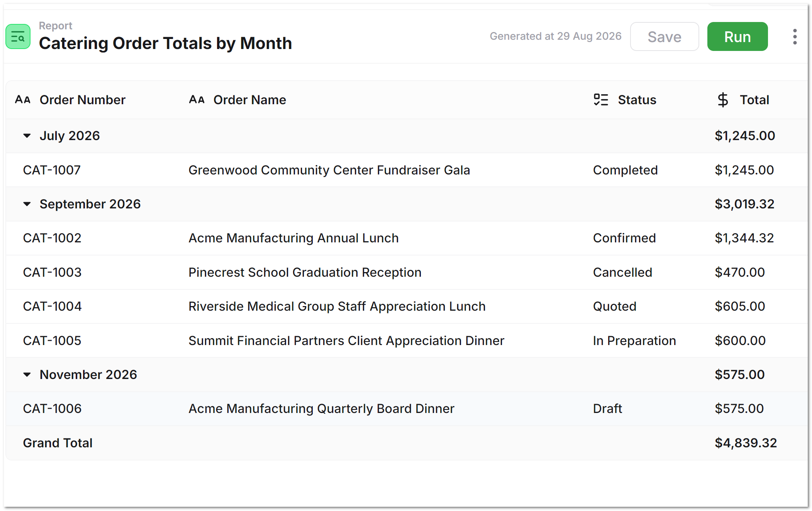Open Acme Manufacturing Annual Lunch order

click(293, 238)
